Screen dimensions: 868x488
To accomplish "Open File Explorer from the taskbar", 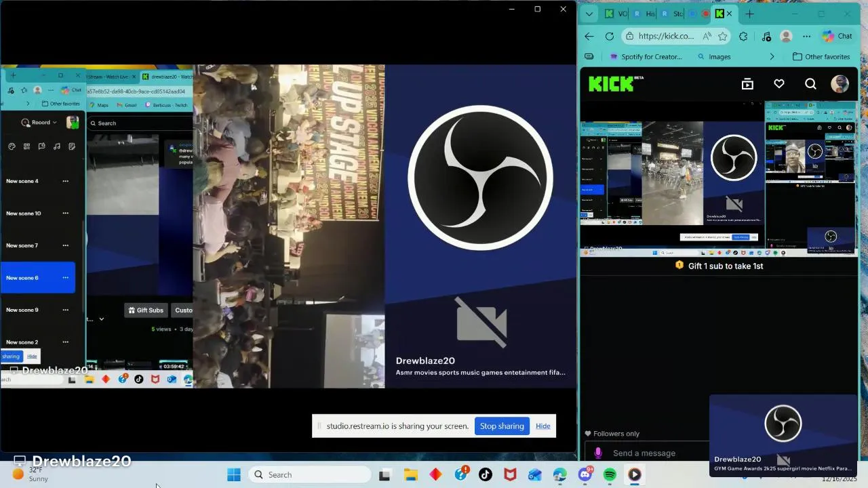I will pos(411,474).
